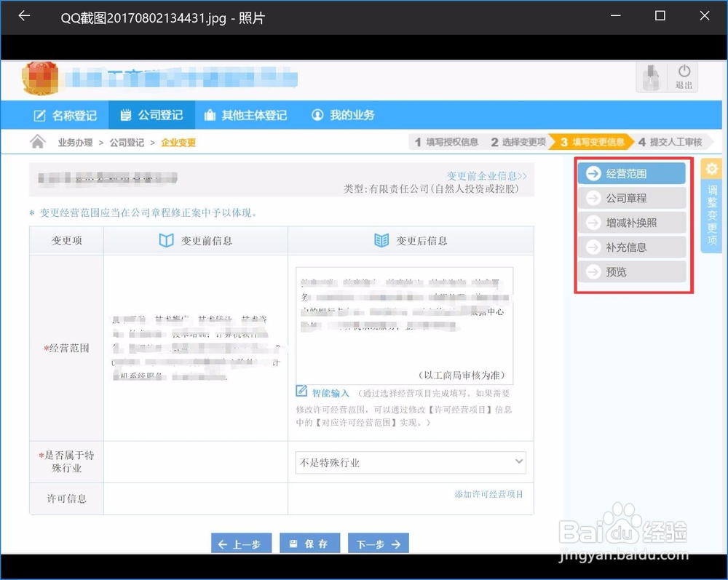Switch to step 4 提交人工审核
Screen dimensions: 728x580
tap(670, 142)
